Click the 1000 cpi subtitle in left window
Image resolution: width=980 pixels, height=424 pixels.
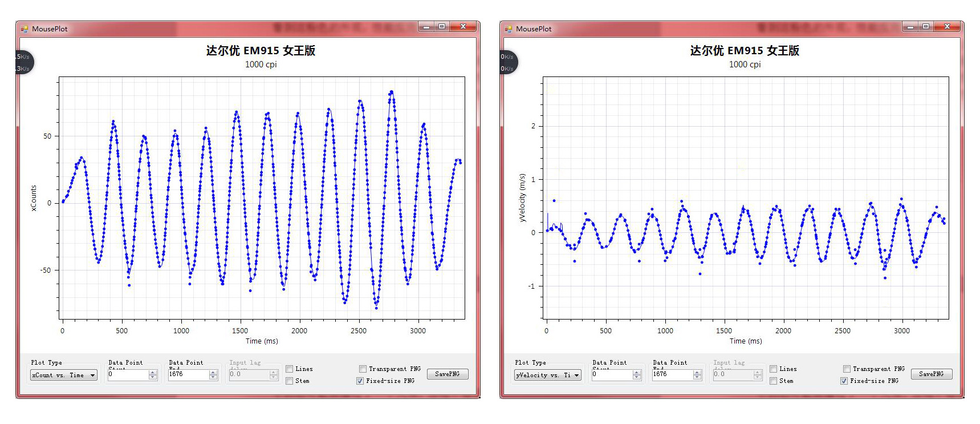click(261, 64)
